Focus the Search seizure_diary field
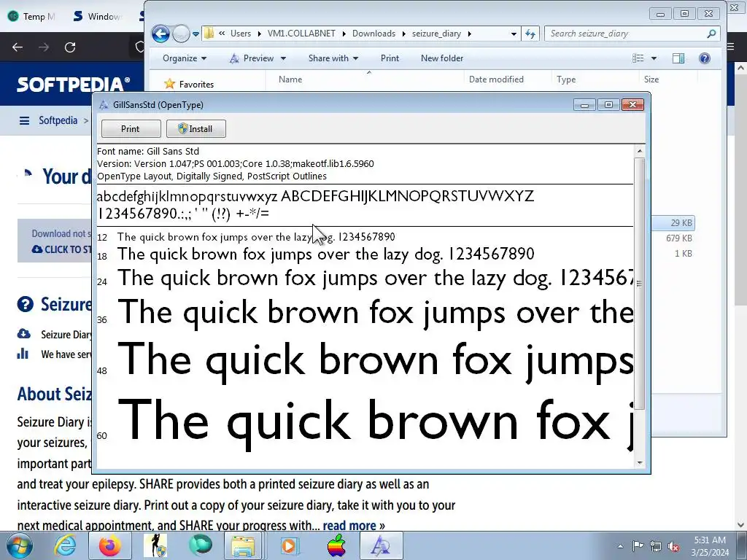Viewport: 747px width, 560px height. coord(631,34)
